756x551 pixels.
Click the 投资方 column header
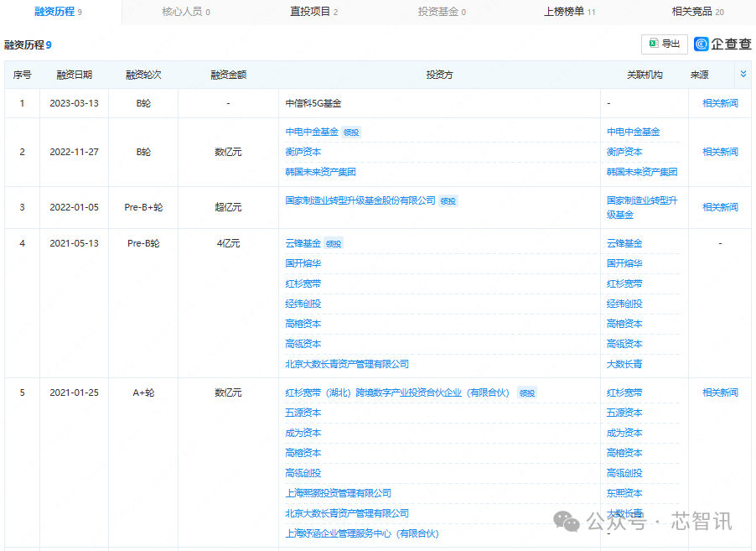tap(439, 75)
